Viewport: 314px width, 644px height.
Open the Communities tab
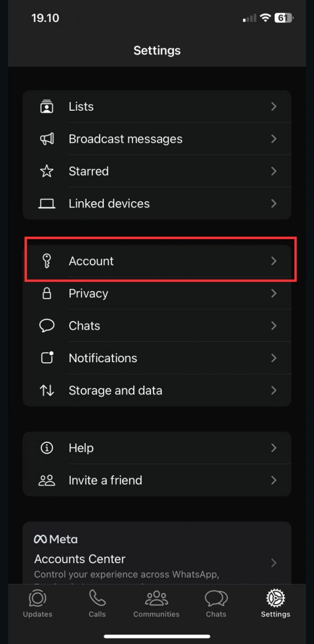tap(156, 604)
